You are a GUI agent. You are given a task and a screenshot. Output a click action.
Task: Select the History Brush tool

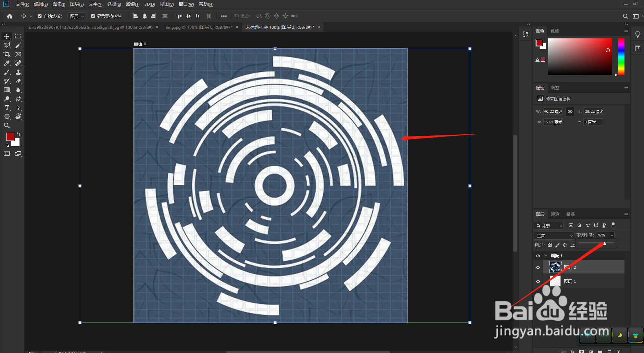[x=7, y=81]
